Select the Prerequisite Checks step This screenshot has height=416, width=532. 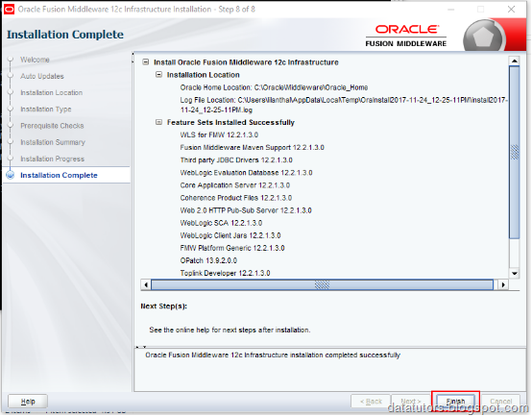tap(52, 126)
